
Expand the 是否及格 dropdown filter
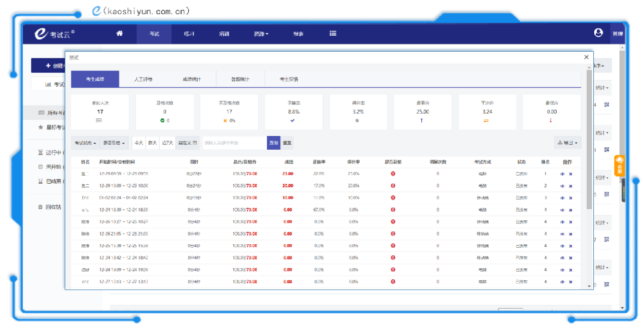[x=114, y=143]
